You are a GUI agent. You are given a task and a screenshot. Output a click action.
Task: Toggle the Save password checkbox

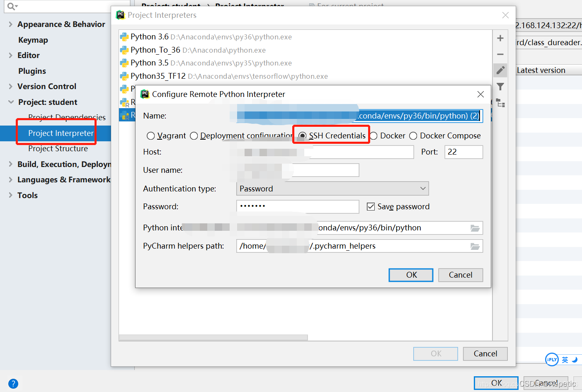371,206
